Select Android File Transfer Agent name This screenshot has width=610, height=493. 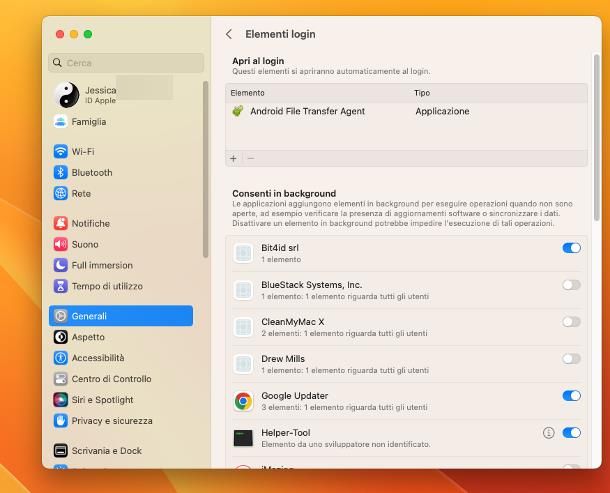pos(307,111)
